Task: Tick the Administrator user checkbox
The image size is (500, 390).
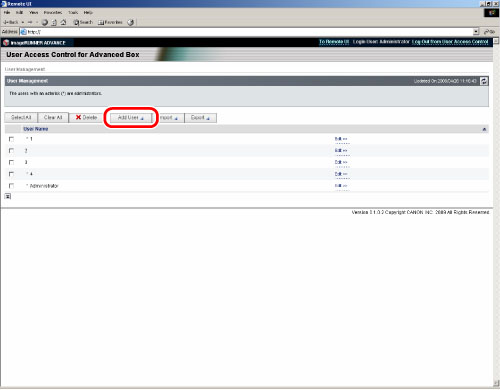Action: click(x=11, y=186)
